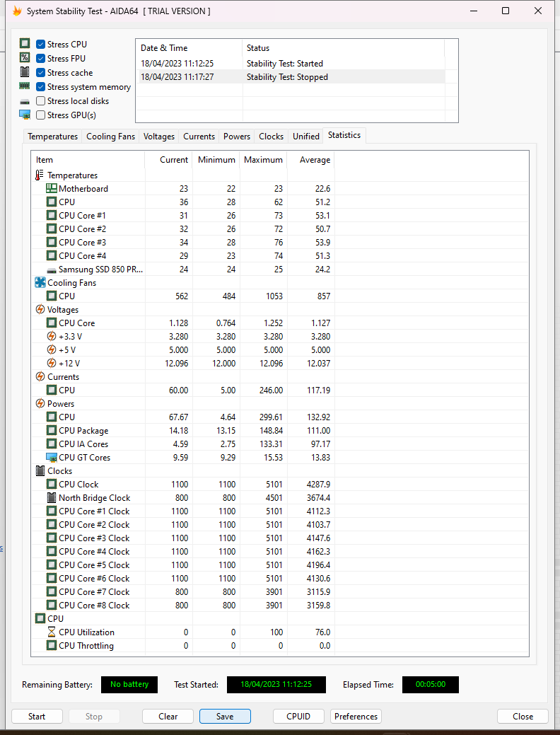Click the AIDA64 flame icon in title bar
This screenshot has width=560, height=735.
(x=17, y=11)
